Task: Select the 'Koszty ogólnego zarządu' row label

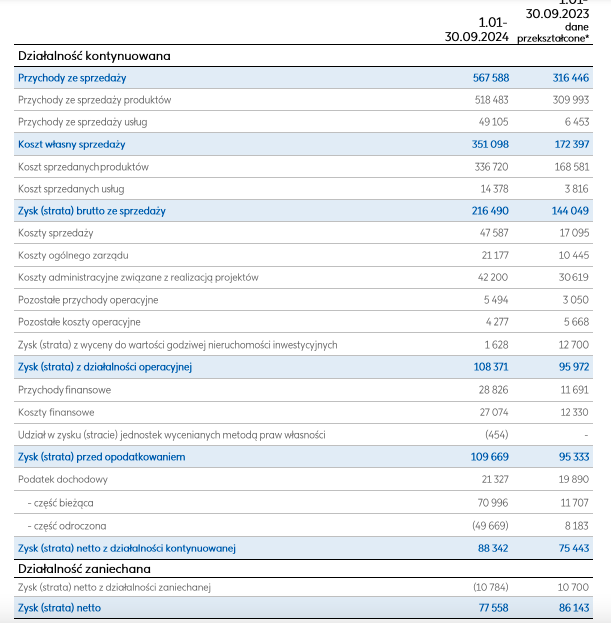Action: [73, 255]
